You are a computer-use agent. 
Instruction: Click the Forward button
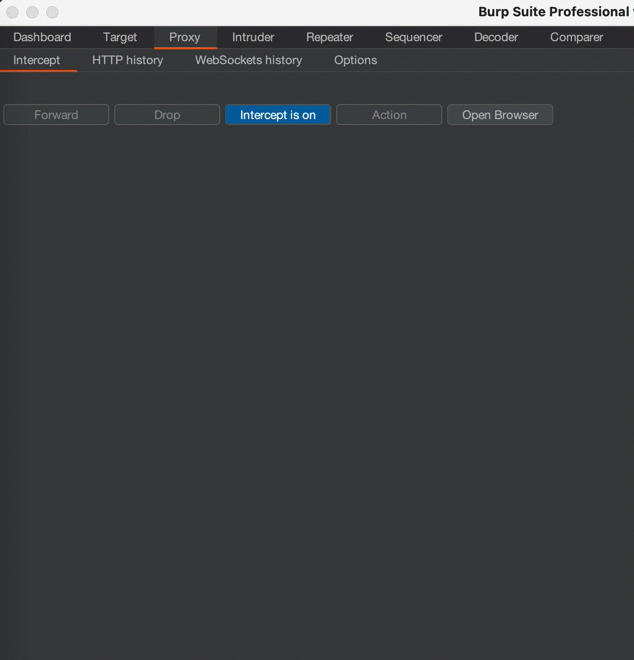click(x=56, y=114)
